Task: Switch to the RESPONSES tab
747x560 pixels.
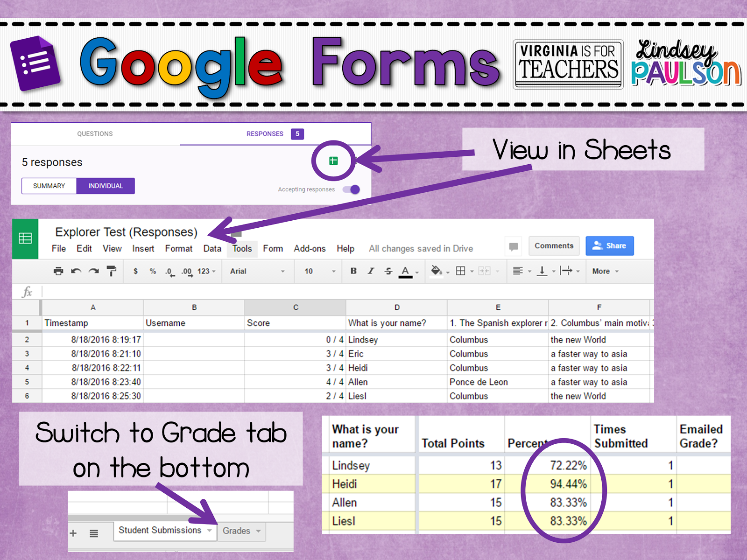Action: point(275,134)
